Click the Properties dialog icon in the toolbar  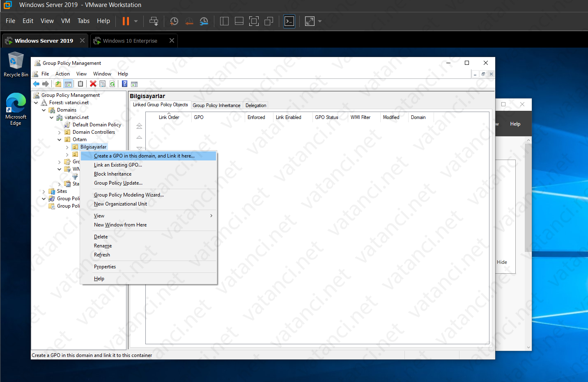click(x=102, y=84)
